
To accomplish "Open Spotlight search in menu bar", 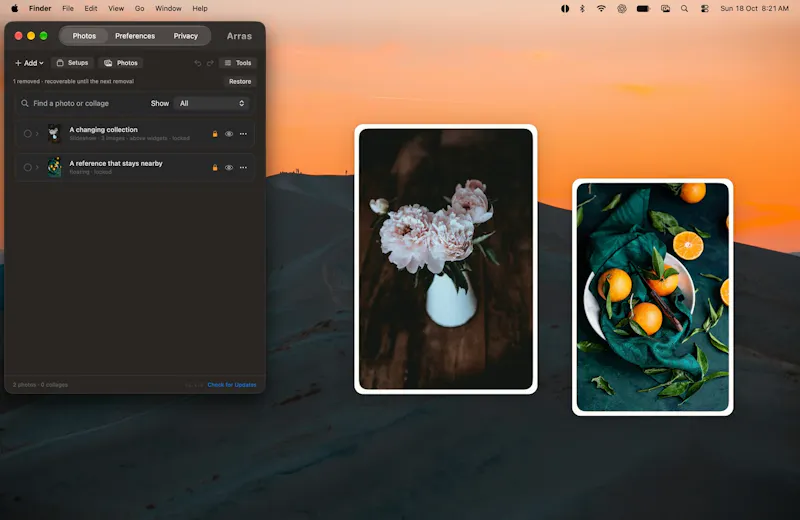I will (684, 8).
